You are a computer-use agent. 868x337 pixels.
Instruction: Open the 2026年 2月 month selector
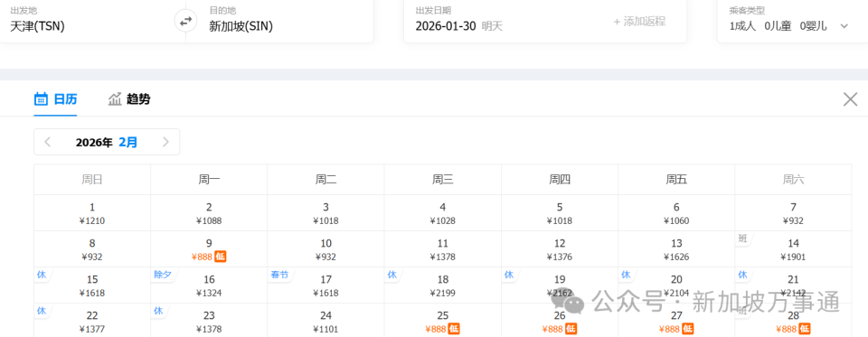[x=107, y=142]
